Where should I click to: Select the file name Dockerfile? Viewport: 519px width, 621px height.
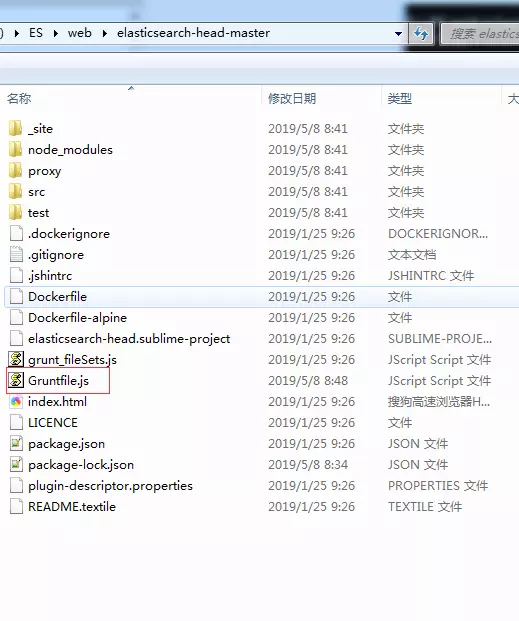pyautogui.click(x=57, y=297)
